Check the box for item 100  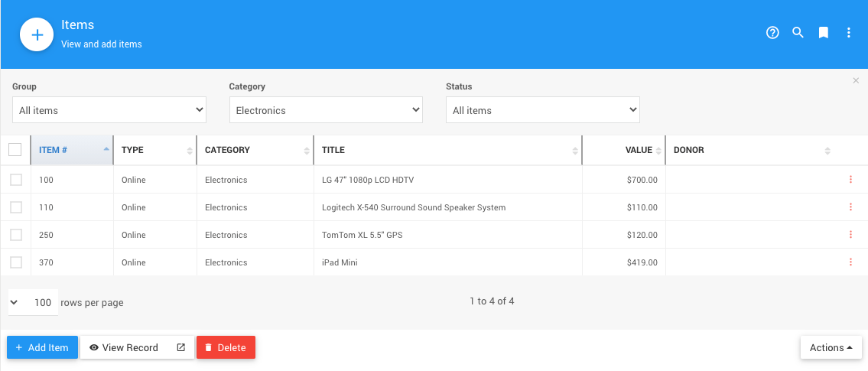[x=15, y=180]
